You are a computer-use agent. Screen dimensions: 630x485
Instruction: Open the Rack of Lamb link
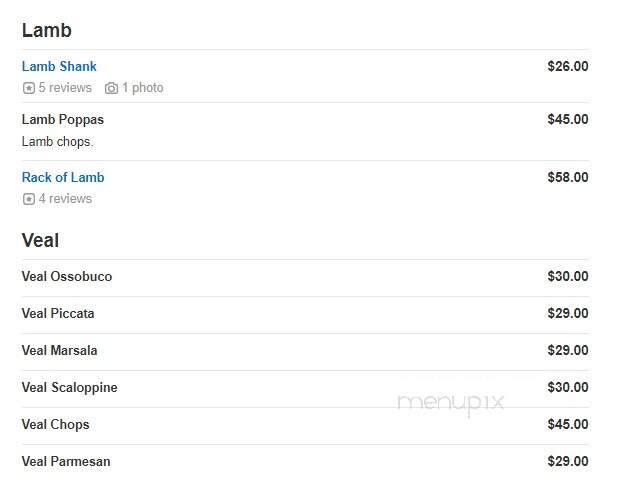[63, 177]
